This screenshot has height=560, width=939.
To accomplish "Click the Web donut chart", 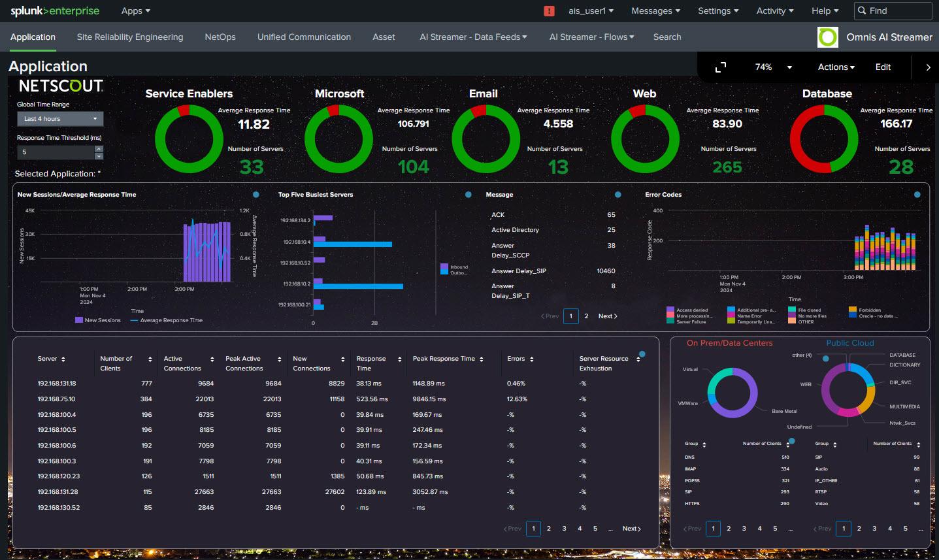I will [645, 139].
